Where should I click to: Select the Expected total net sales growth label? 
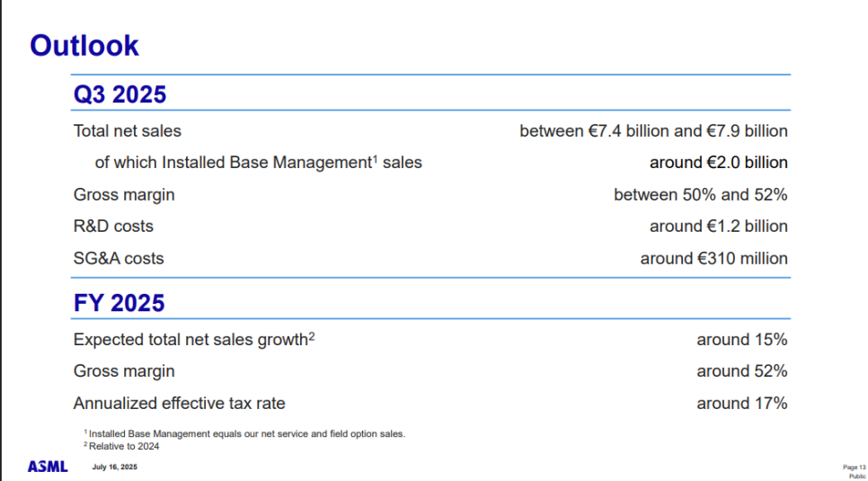194,339
